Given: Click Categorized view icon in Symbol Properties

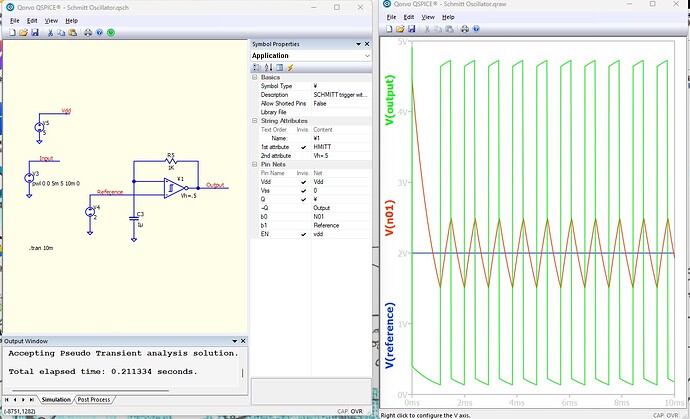Looking at the screenshot, I should (257, 67).
